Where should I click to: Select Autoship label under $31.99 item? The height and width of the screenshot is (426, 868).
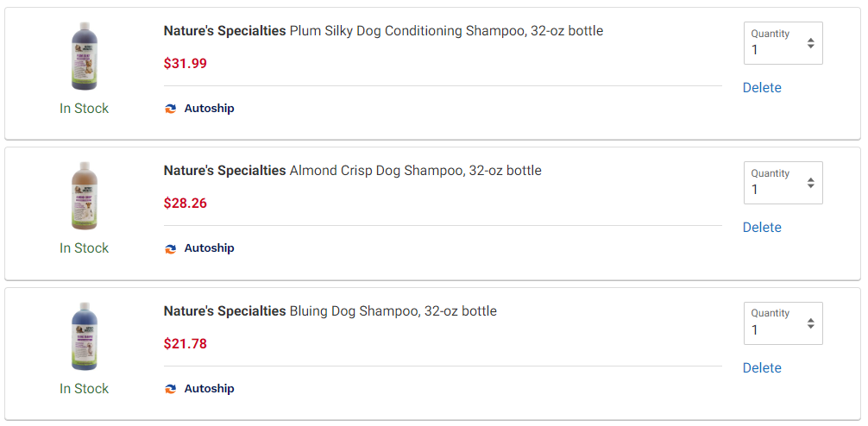pyautogui.click(x=209, y=109)
